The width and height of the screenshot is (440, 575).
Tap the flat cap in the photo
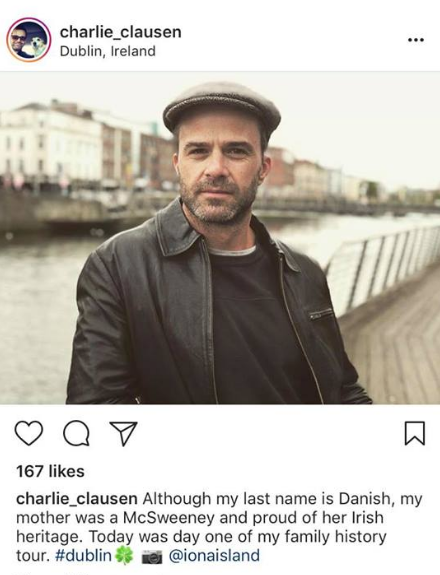tap(222, 106)
